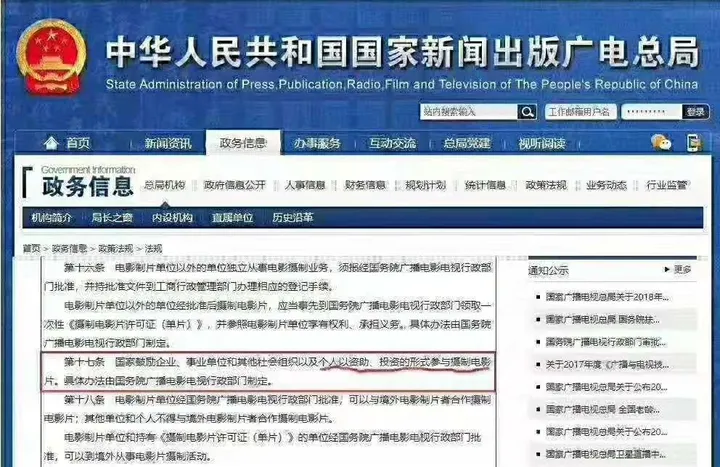Click the 首页 breadcrumb link
The width and height of the screenshot is (720, 467).
coord(31,249)
